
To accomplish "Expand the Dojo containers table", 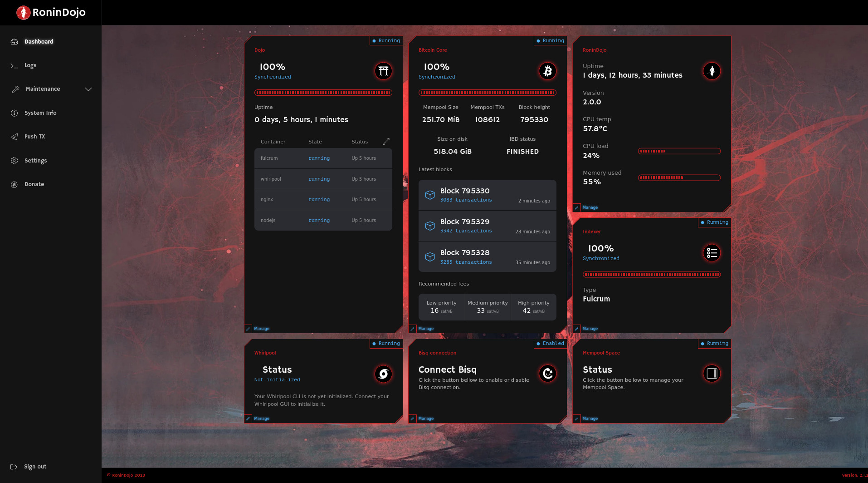I will (x=386, y=142).
